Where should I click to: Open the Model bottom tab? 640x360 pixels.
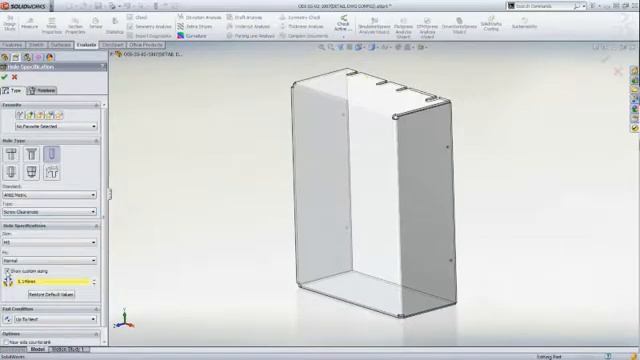click(x=38, y=349)
